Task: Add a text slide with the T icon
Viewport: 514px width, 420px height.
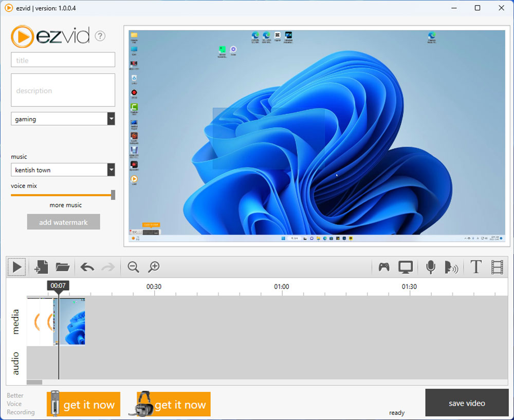Action: [476, 267]
